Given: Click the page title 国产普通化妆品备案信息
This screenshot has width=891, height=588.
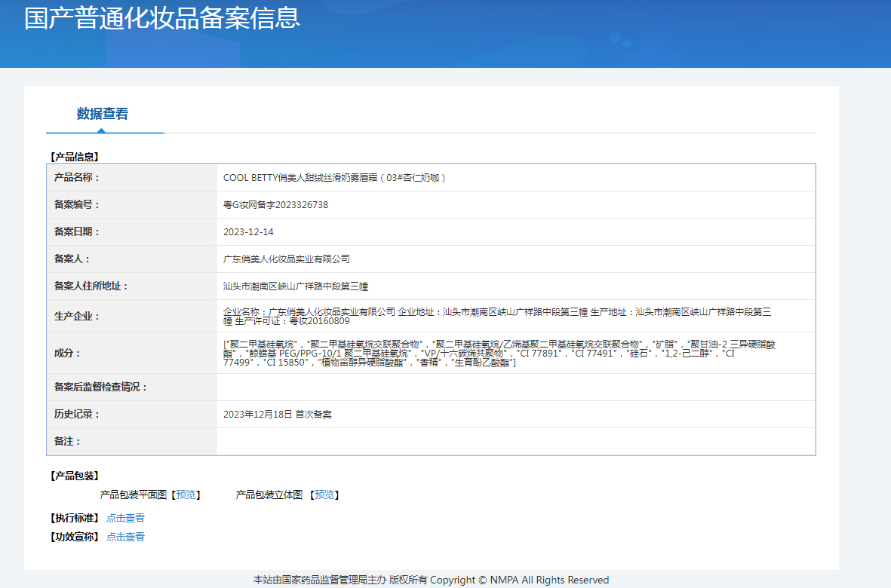Looking at the screenshot, I should tap(162, 18).
